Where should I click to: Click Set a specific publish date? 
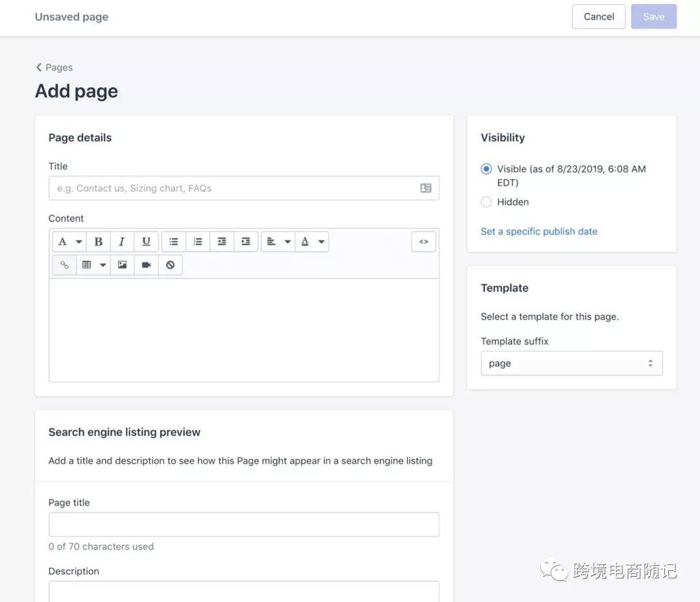[x=539, y=231]
